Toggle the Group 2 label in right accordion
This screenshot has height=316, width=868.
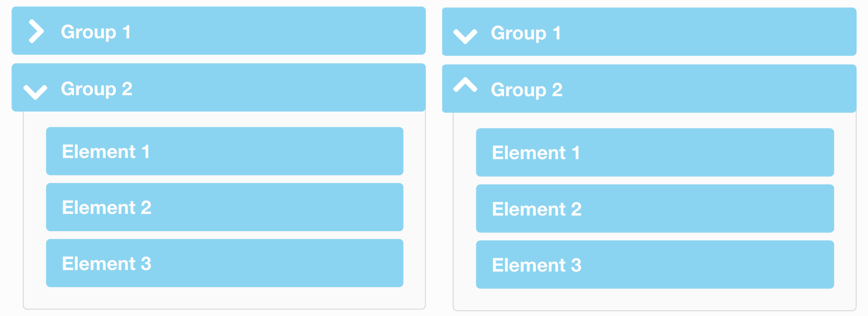(x=527, y=90)
